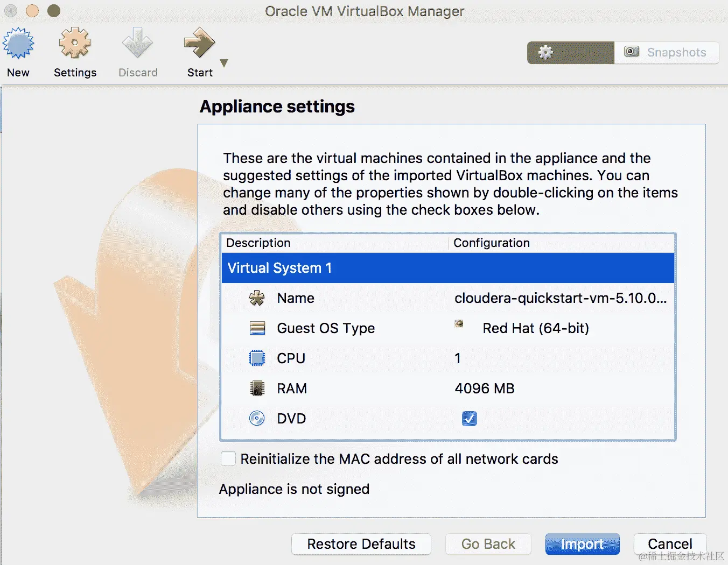Click the Cancel button

click(x=670, y=544)
